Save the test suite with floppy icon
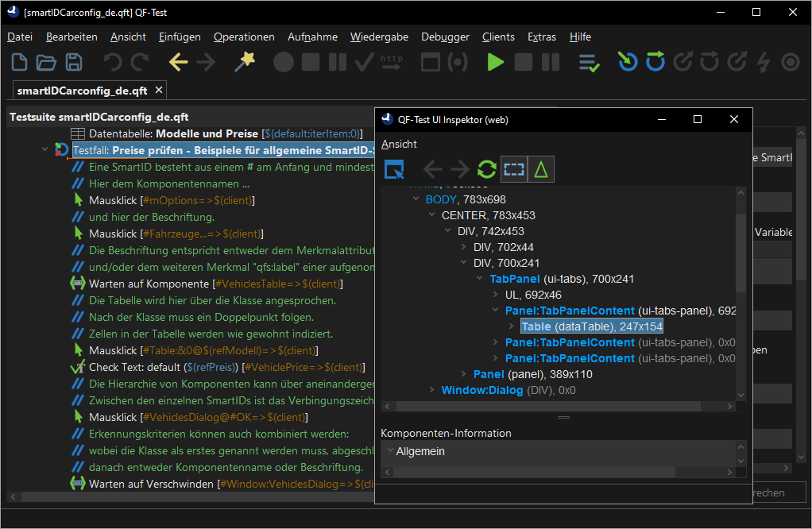Screen dimensions: 812x529 [x=74, y=62]
